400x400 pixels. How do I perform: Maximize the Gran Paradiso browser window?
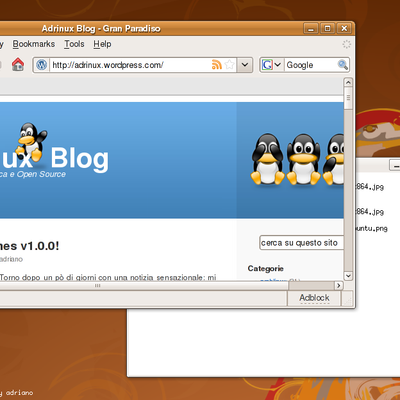point(327,29)
